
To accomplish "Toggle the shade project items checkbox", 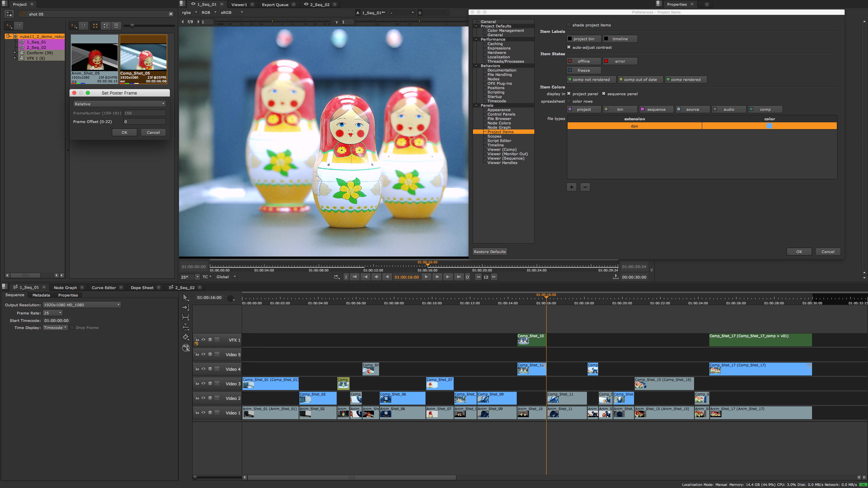I will (x=569, y=24).
